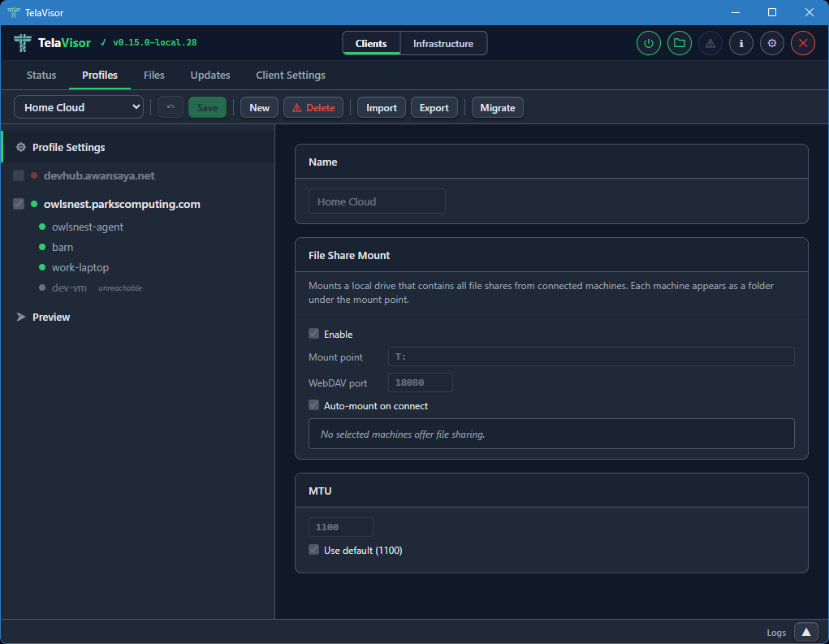The image size is (829, 644).
Task: Open the Files tab
Action: point(153,75)
